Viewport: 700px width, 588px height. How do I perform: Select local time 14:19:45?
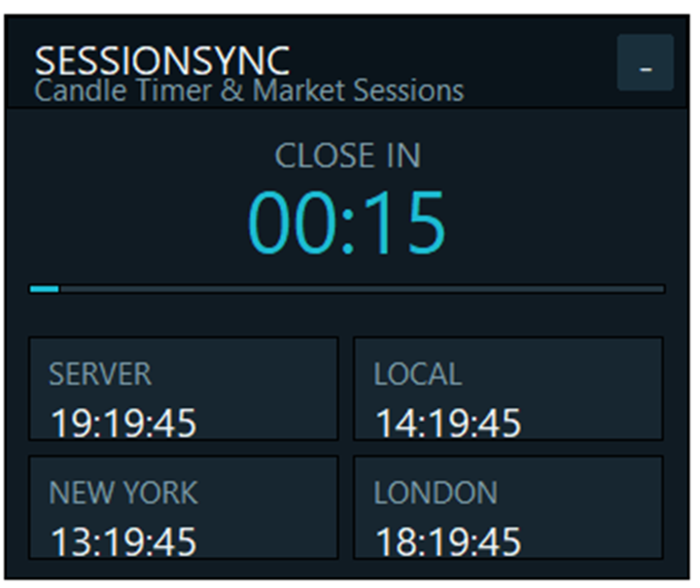448,423
